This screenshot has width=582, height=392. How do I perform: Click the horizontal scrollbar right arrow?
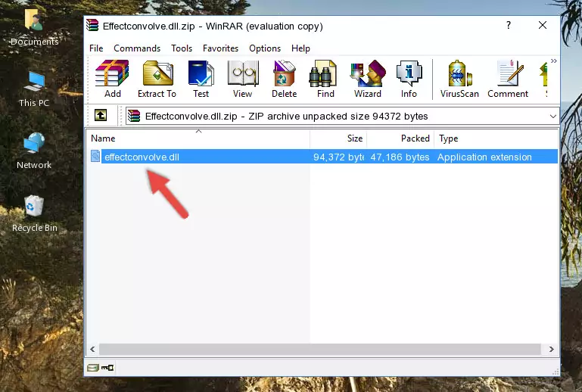tap(551, 349)
